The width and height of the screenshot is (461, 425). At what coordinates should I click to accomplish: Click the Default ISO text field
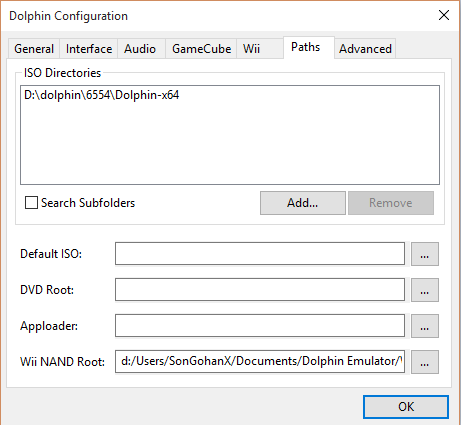coord(260,254)
